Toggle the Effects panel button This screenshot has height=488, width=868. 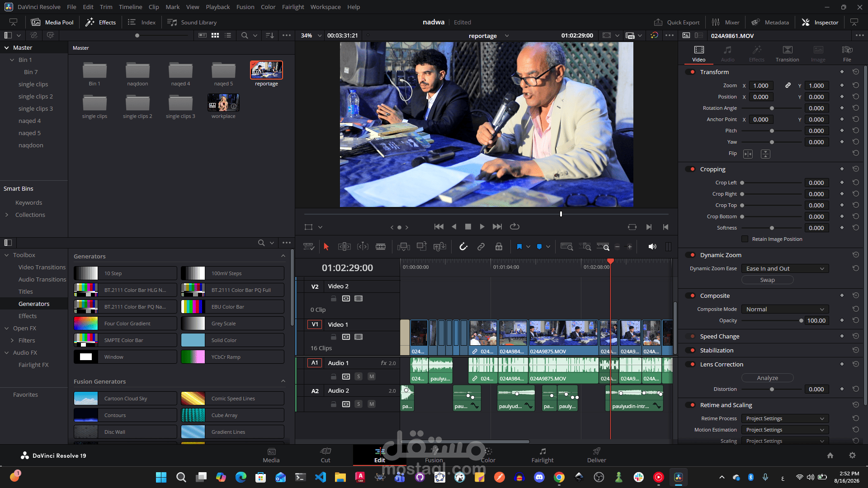tap(101, 22)
